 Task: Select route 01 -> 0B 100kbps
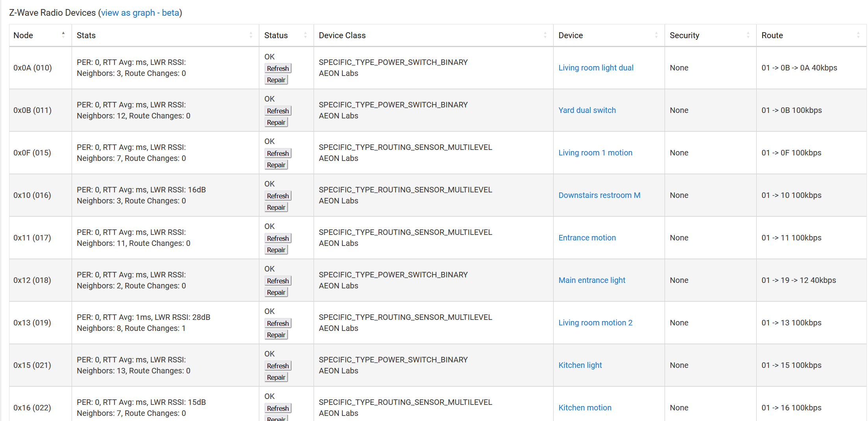792,110
